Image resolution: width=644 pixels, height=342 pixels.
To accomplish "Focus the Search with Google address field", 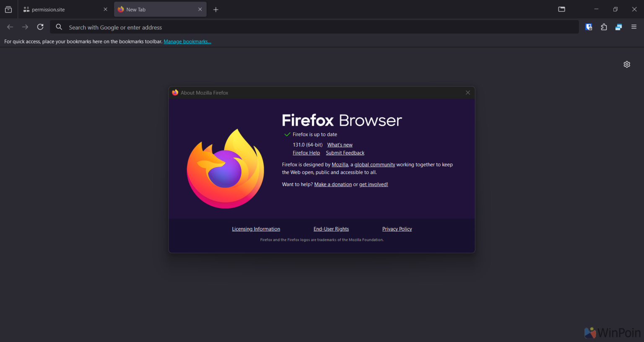I will (x=314, y=27).
